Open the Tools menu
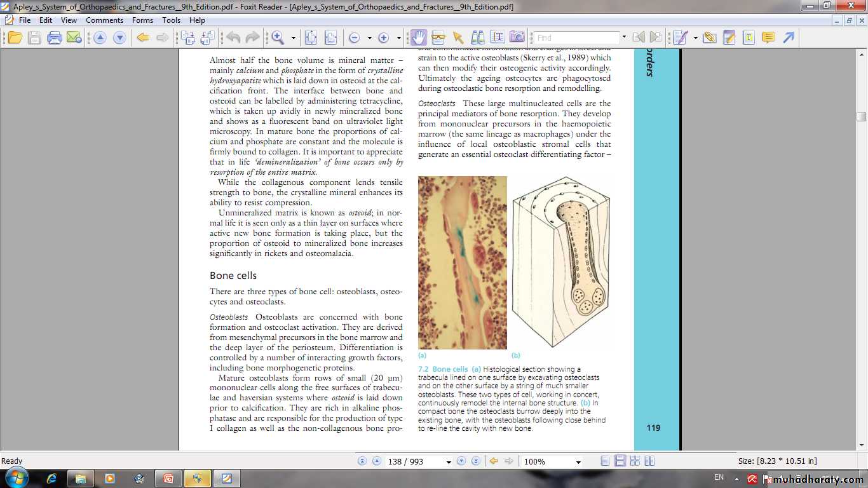Viewport: 868px width, 488px height. click(171, 20)
